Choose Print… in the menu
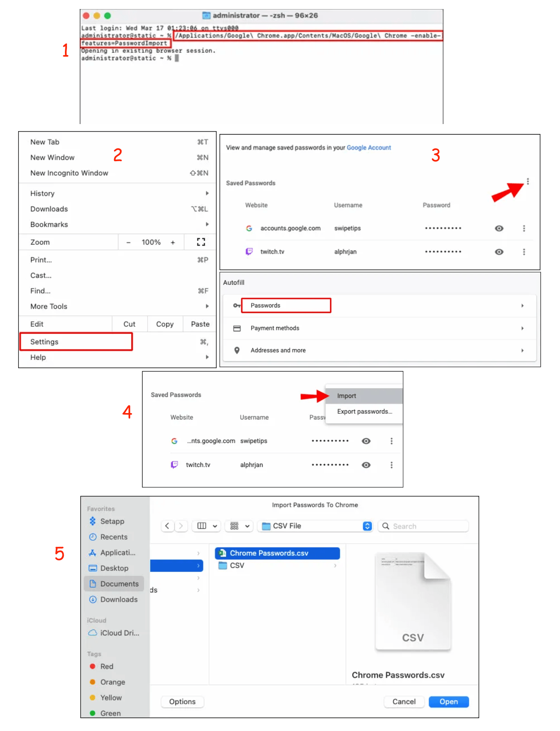This screenshot has width=560, height=731. pyautogui.click(x=117, y=260)
